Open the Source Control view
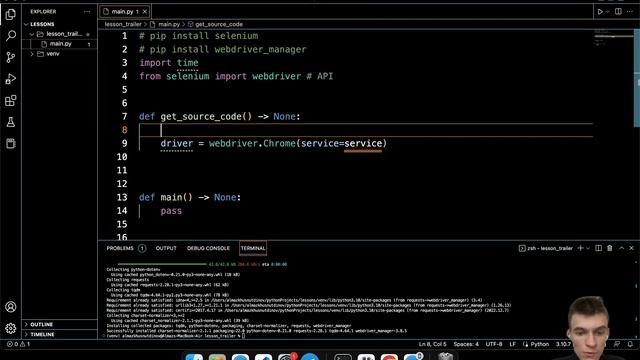The height and width of the screenshot is (360, 640). (x=11, y=57)
